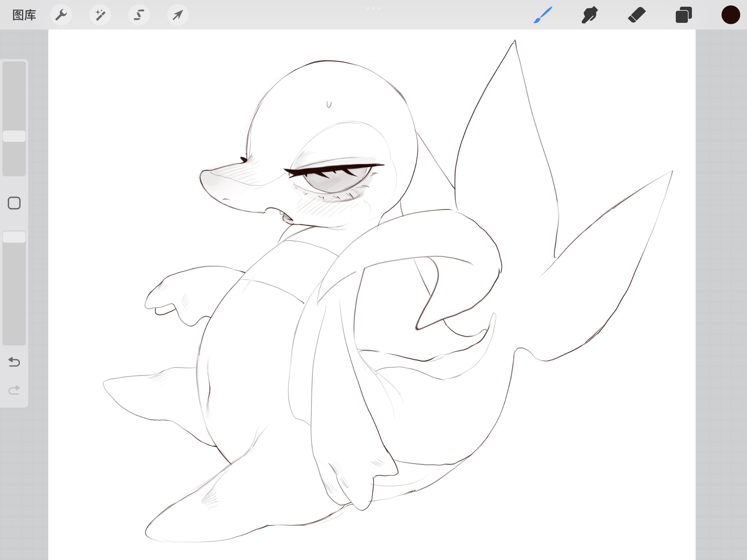This screenshot has width=747, height=560.
Task: Select the Smudge tool
Action: click(589, 15)
